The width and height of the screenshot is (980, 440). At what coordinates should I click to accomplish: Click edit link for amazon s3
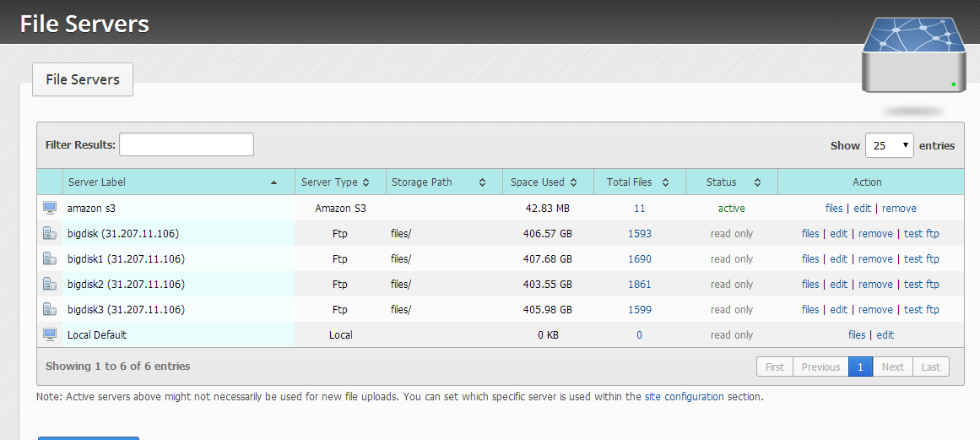click(x=862, y=208)
